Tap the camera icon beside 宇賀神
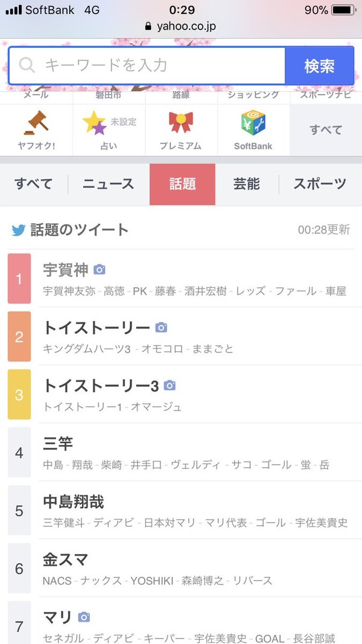This screenshot has height=644, width=362. pyautogui.click(x=100, y=269)
